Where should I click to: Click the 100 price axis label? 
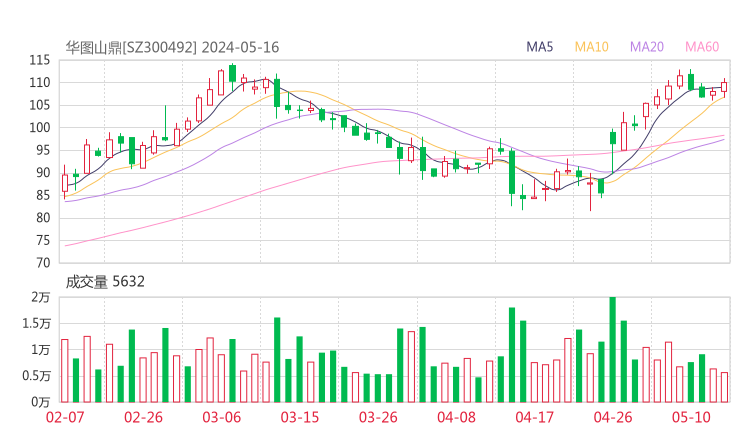click(x=40, y=127)
